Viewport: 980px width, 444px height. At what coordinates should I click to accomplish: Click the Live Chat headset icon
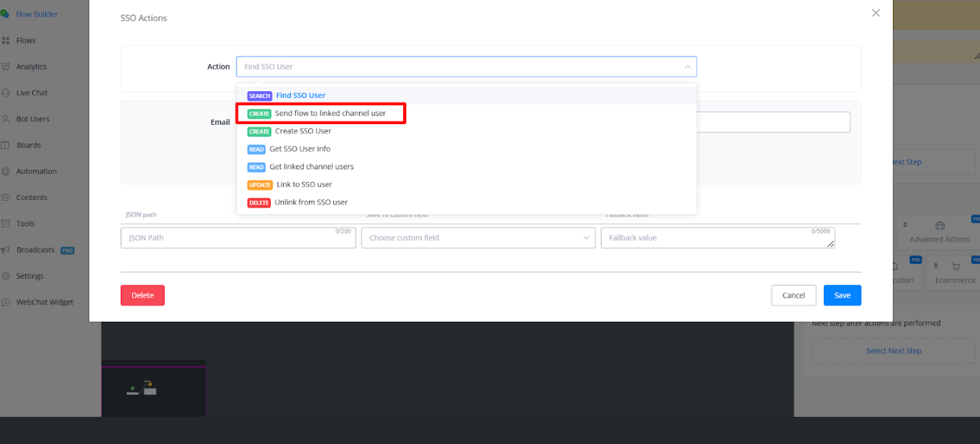tap(6, 93)
